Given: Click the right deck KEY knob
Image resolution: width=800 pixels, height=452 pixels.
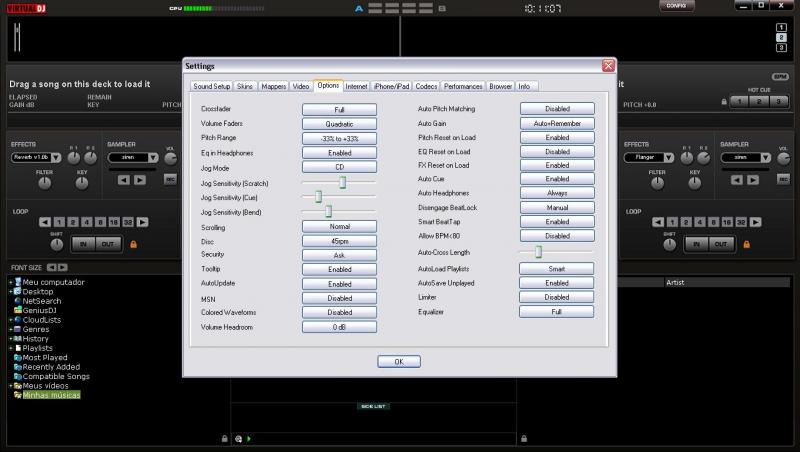Looking at the screenshot, I should [695, 183].
